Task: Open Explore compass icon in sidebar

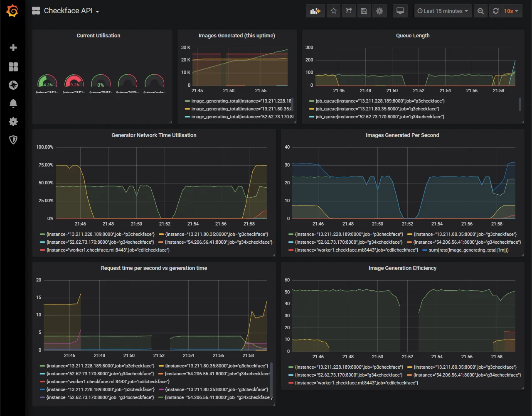Action: pos(13,85)
